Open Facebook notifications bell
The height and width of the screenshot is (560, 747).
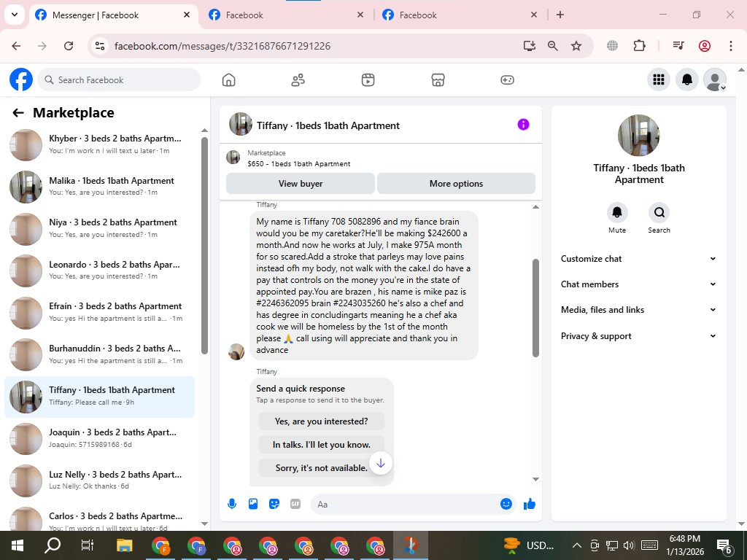687,79
